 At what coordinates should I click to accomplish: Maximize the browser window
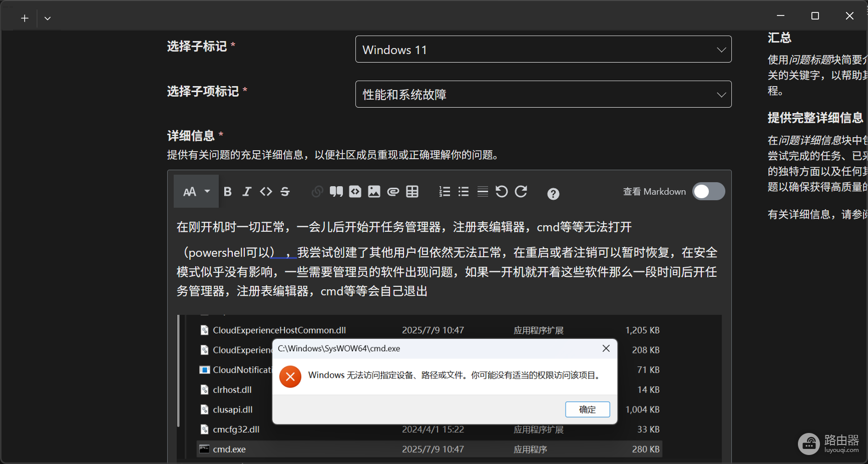click(815, 16)
